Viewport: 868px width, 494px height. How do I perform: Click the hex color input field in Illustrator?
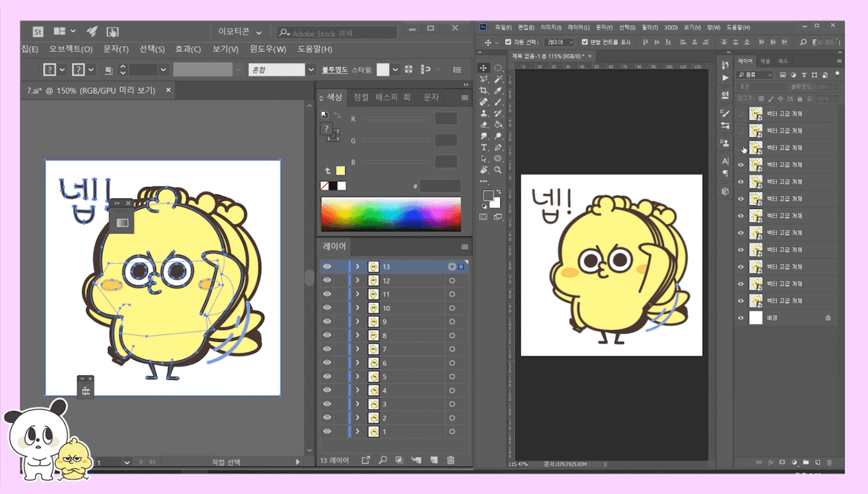pos(440,186)
